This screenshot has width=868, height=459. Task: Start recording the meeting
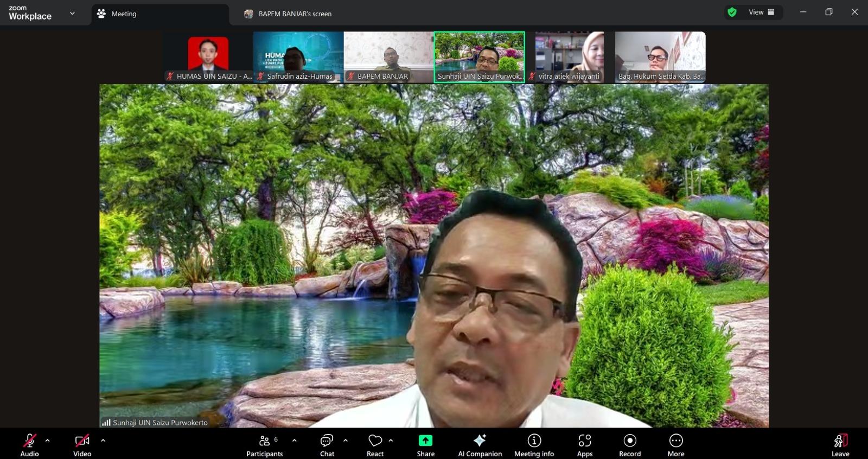(629, 444)
